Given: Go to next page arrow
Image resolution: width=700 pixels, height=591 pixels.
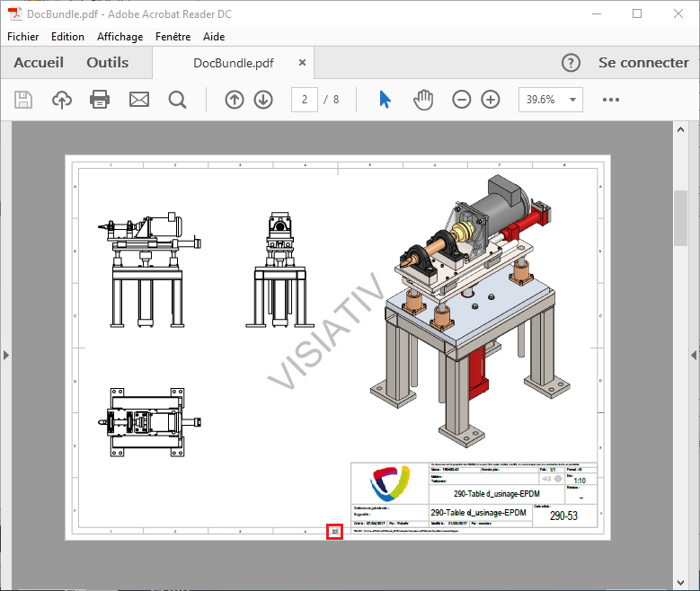Looking at the screenshot, I should pyautogui.click(x=263, y=100).
